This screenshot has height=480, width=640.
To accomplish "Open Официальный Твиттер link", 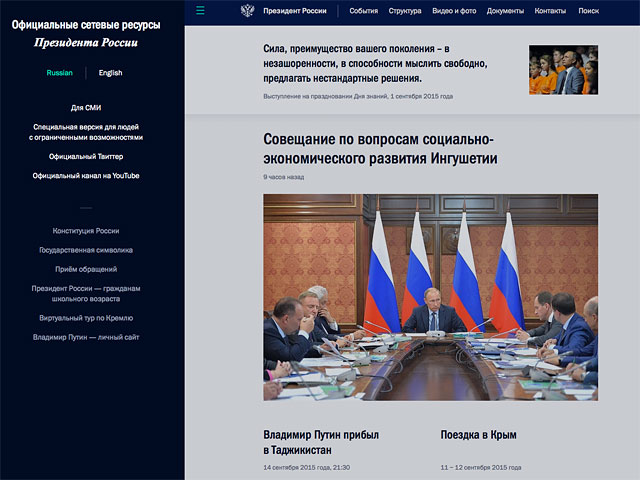I will point(86,156).
